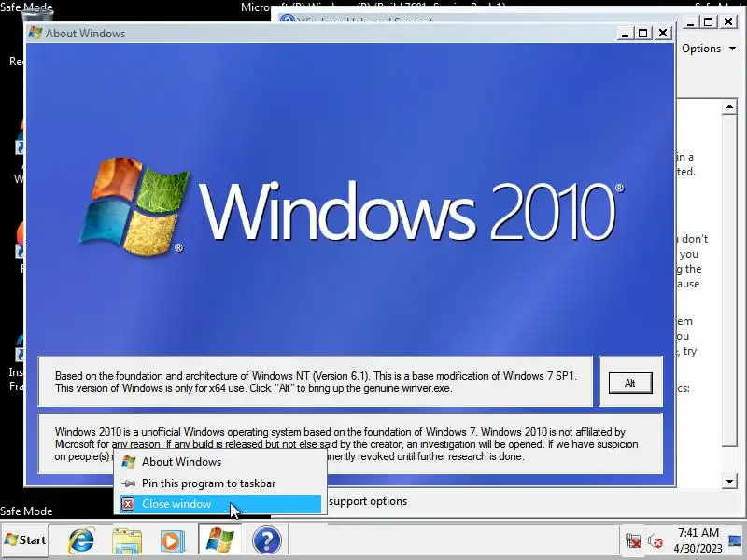
Task: Open Windows Explorer folder taskbar icon
Action: pyautogui.click(x=127, y=540)
